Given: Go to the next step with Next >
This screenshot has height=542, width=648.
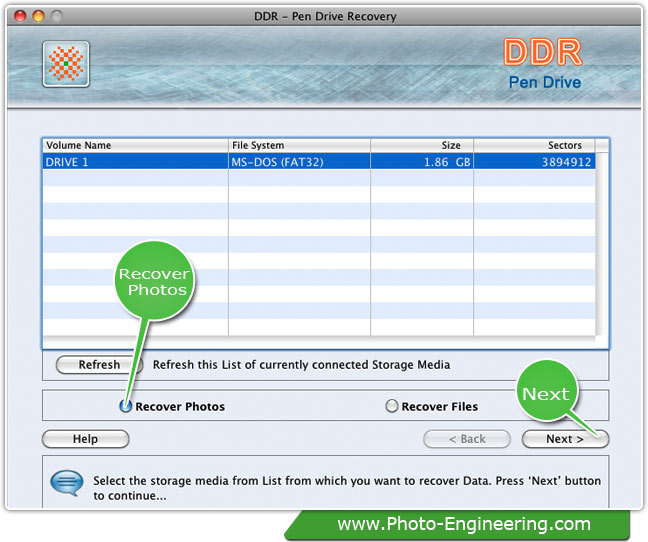Looking at the screenshot, I should [x=565, y=439].
